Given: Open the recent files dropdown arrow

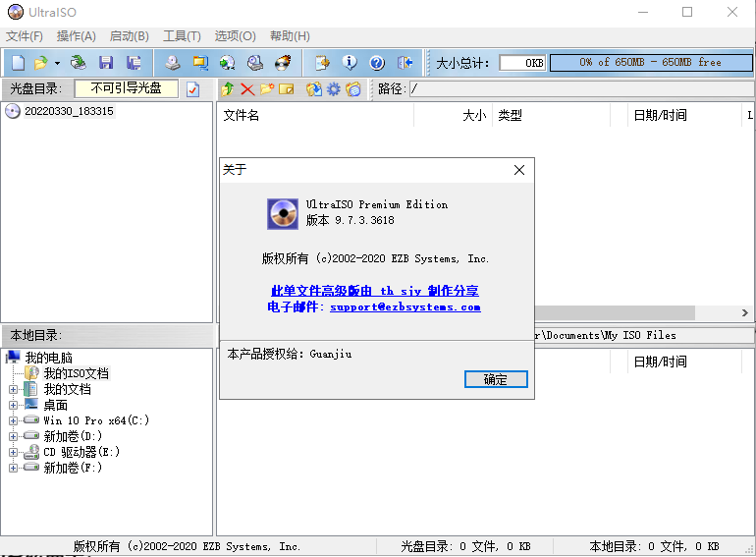Looking at the screenshot, I should 57,63.
